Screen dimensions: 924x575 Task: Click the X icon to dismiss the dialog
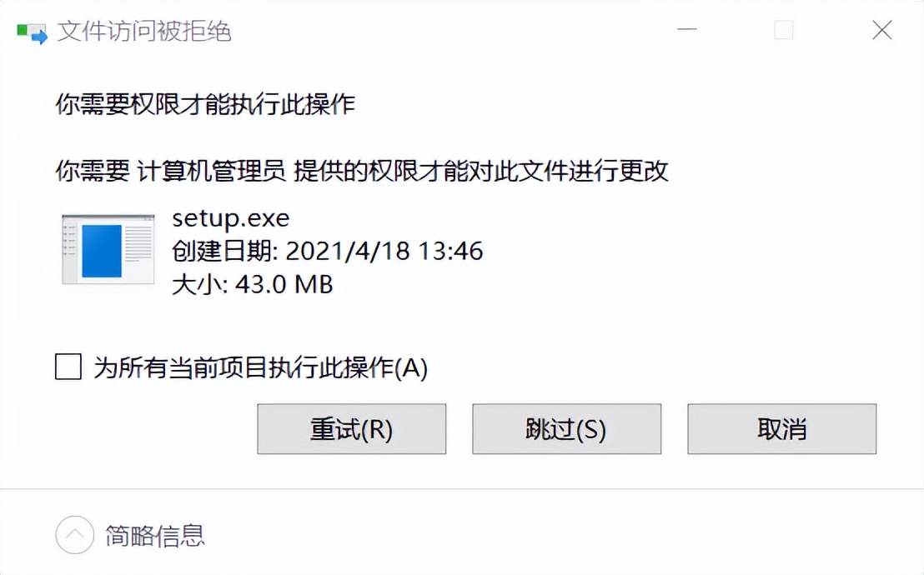coord(881,30)
